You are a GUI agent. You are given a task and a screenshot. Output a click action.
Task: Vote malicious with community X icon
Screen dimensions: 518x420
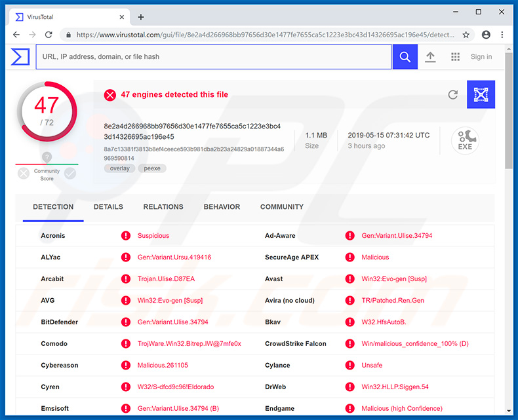(24, 174)
